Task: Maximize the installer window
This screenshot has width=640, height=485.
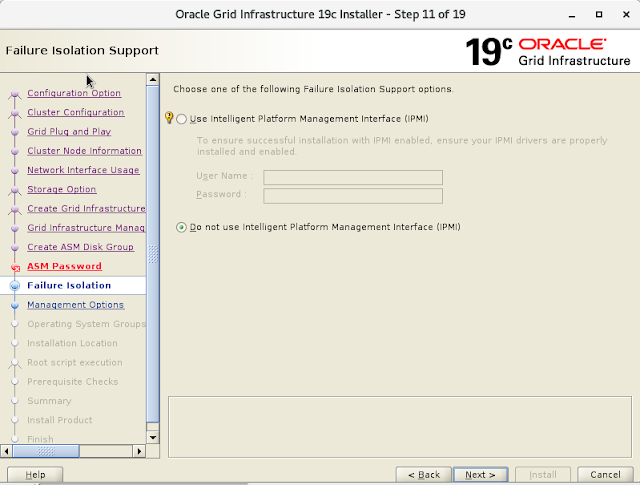Action: [599, 15]
